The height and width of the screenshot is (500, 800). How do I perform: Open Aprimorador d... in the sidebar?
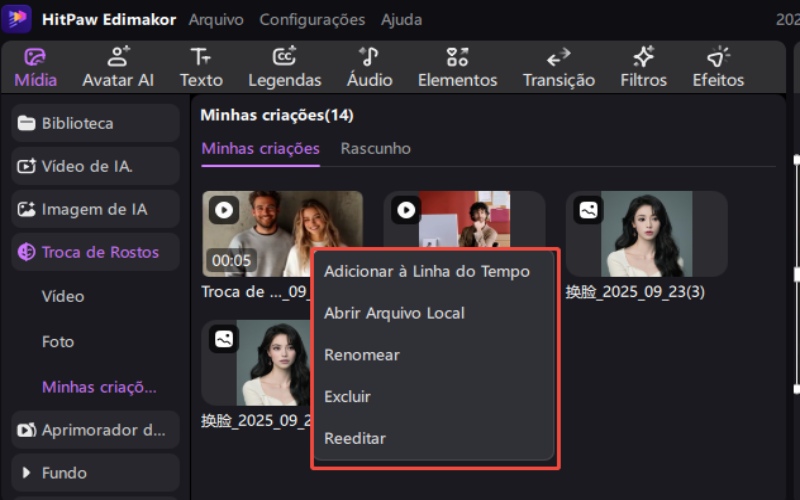pos(95,430)
